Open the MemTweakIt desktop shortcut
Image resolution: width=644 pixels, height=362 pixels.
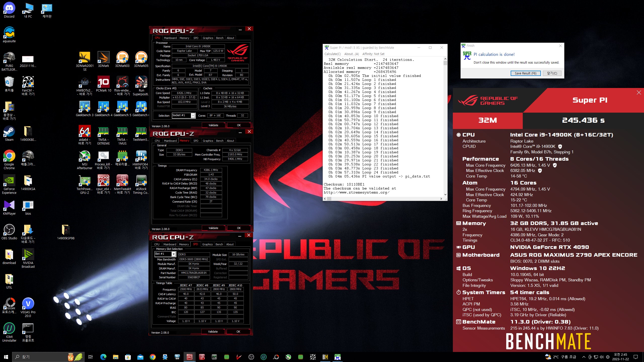[122, 184]
